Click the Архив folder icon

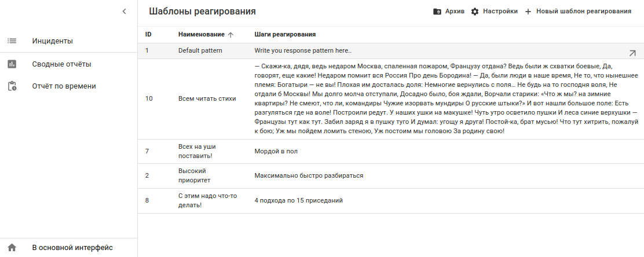click(x=437, y=12)
